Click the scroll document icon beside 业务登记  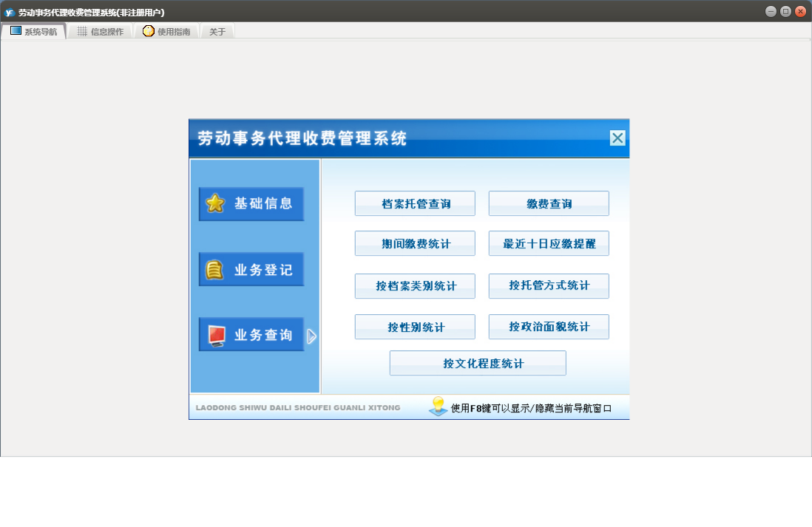point(214,270)
